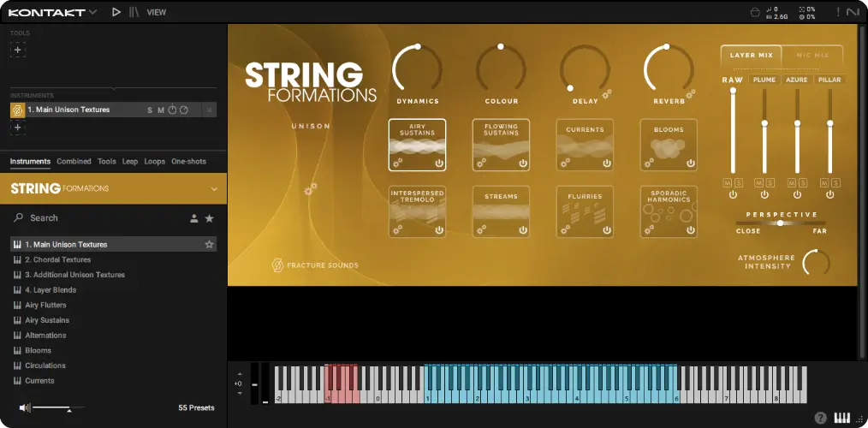
Task: Click the Main Unison Textures instrument icon in rack
Action: click(17, 110)
